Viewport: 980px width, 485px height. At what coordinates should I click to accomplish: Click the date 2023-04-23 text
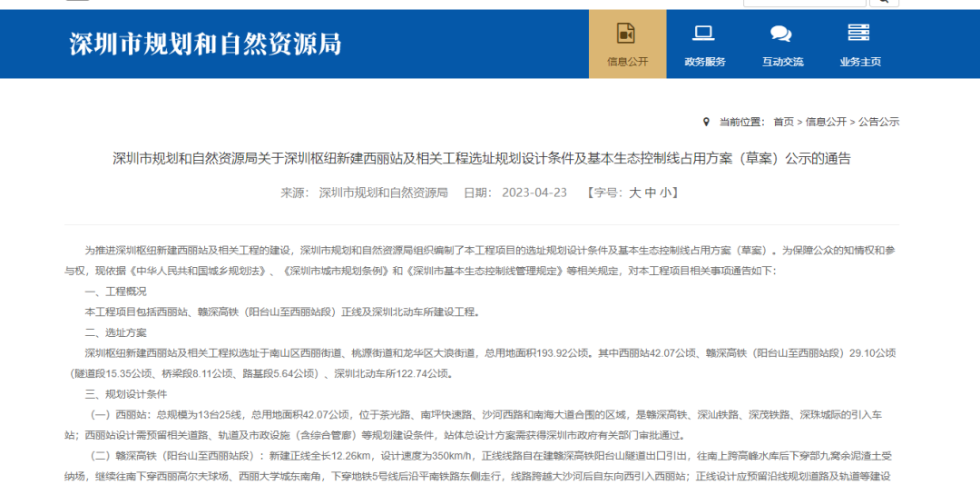point(534,193)
